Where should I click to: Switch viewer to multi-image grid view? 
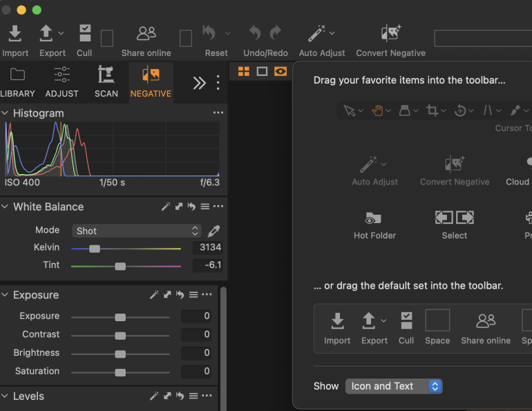pos(244,72)
